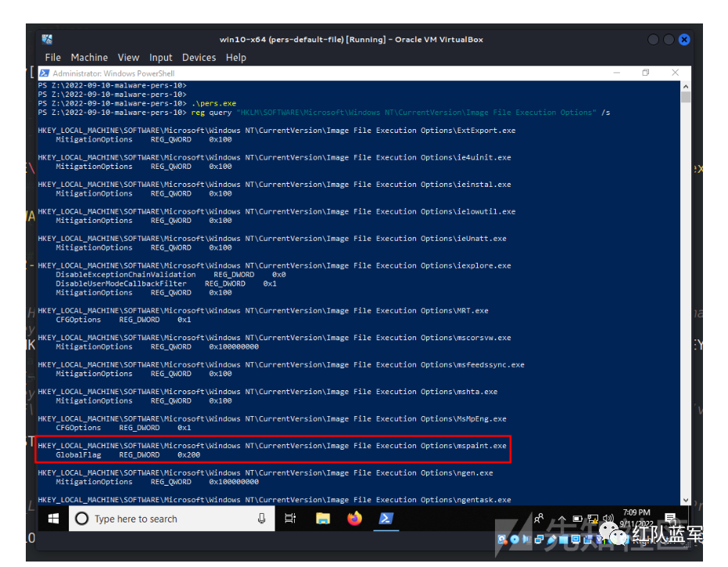Open the clock showing 7:09 PM

click(637, 518)
